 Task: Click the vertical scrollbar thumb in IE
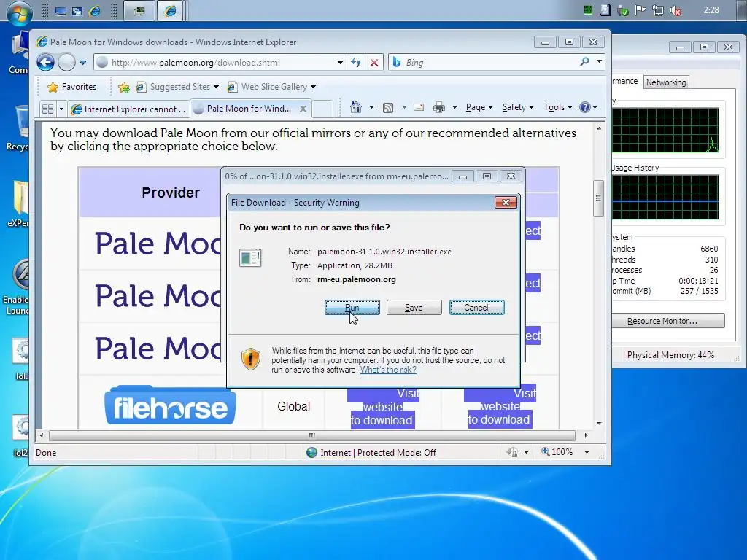[598, 198]
